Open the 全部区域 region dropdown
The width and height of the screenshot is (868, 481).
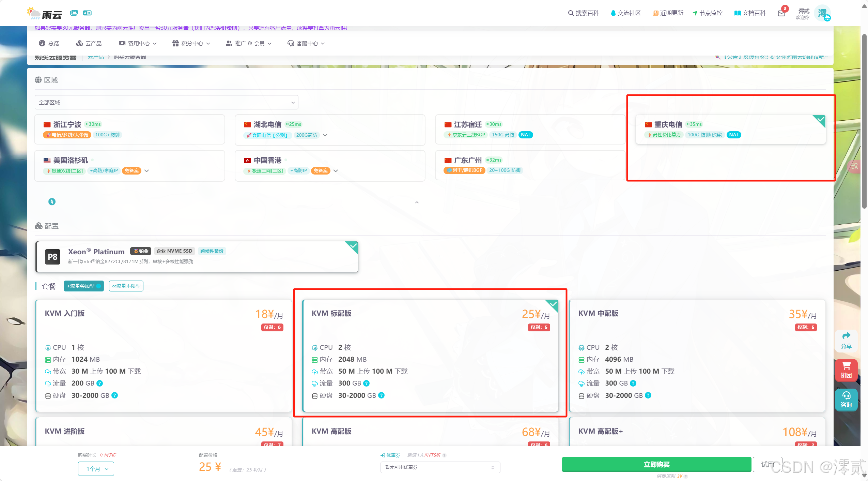click(166, 102)
